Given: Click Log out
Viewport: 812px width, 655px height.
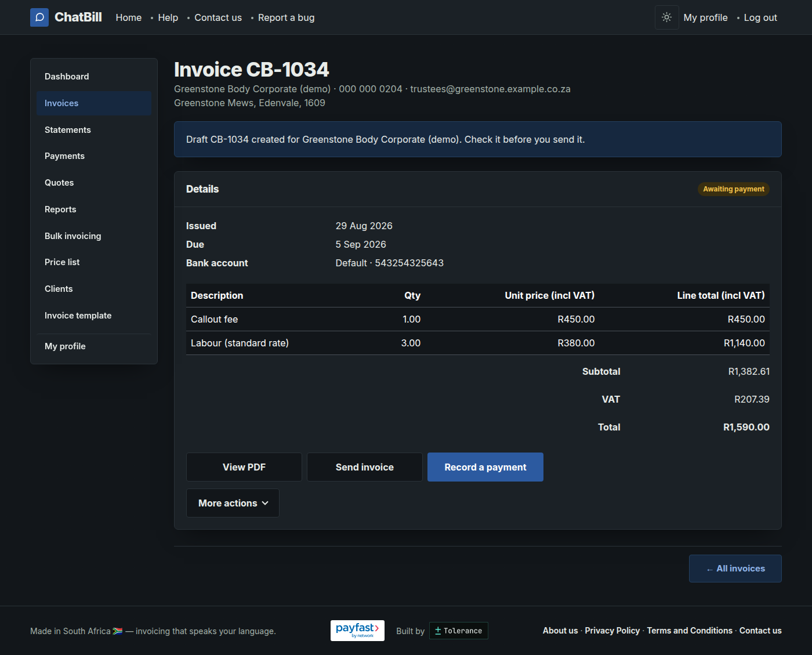Looking at the screenshot, I should point(760,17).
